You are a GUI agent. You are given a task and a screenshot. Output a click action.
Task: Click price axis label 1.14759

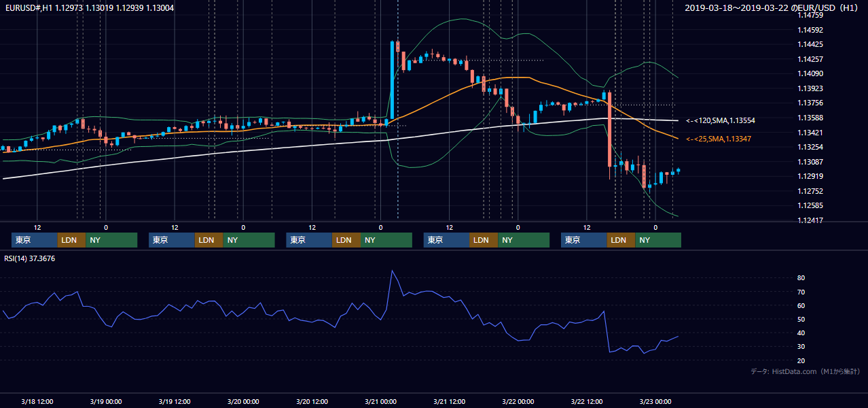pyautogui.click(x=810, y=15)
